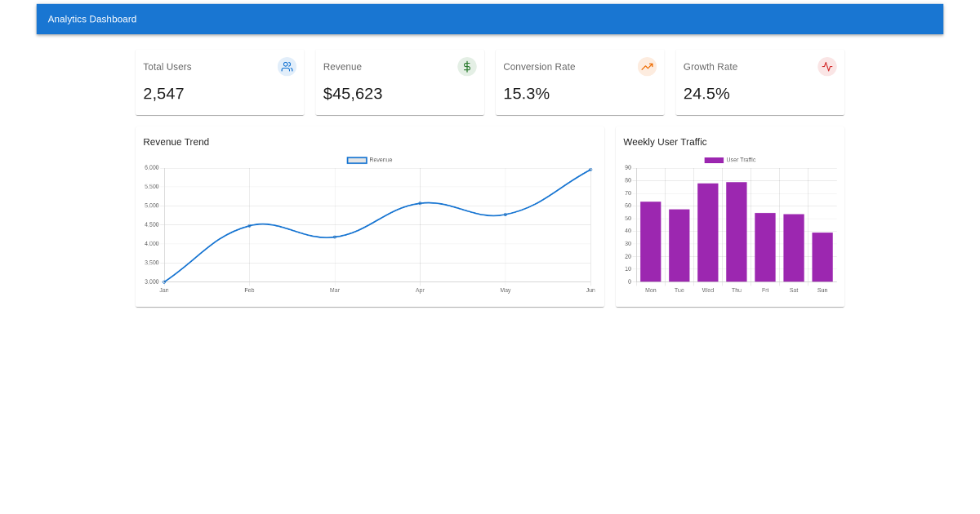Click the 2,547 total users value
The width and height of the screenshot is (980, 514).
[x=163, y=94]
